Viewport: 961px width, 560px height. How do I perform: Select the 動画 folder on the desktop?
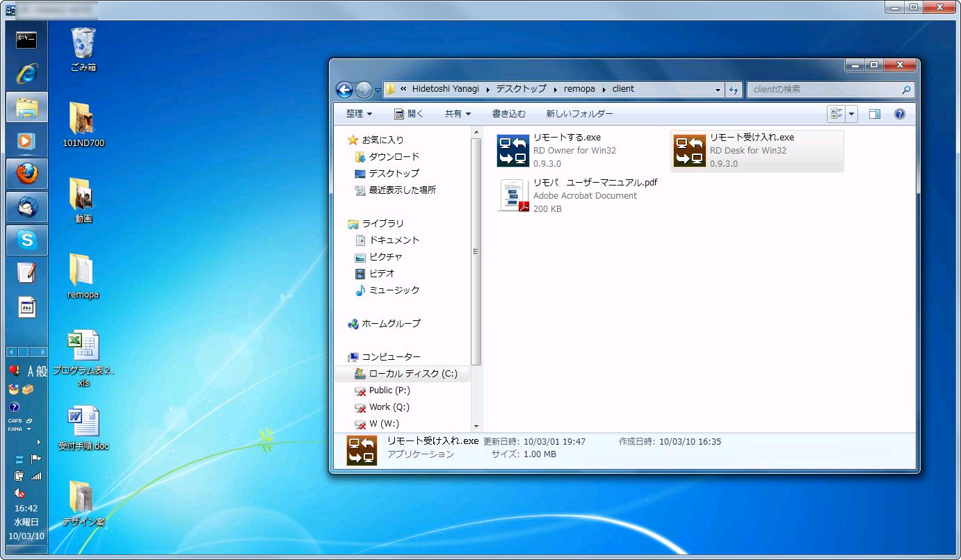(83, 200)
